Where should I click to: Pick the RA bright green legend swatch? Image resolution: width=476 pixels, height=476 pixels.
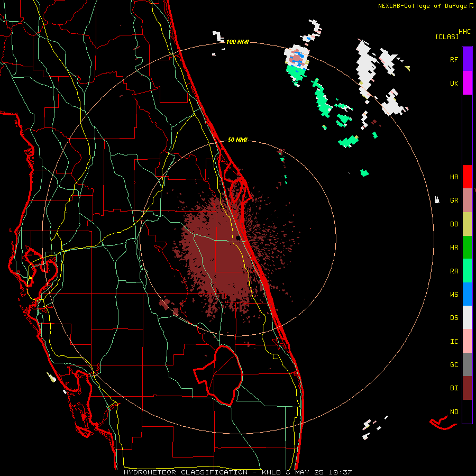click(x=467, y=271)
